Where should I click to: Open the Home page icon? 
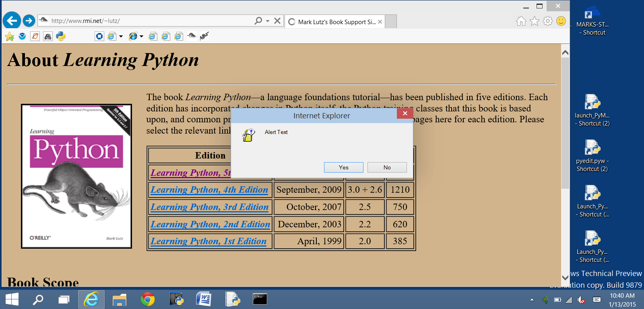pyautogui.click(x=521, y=21)
